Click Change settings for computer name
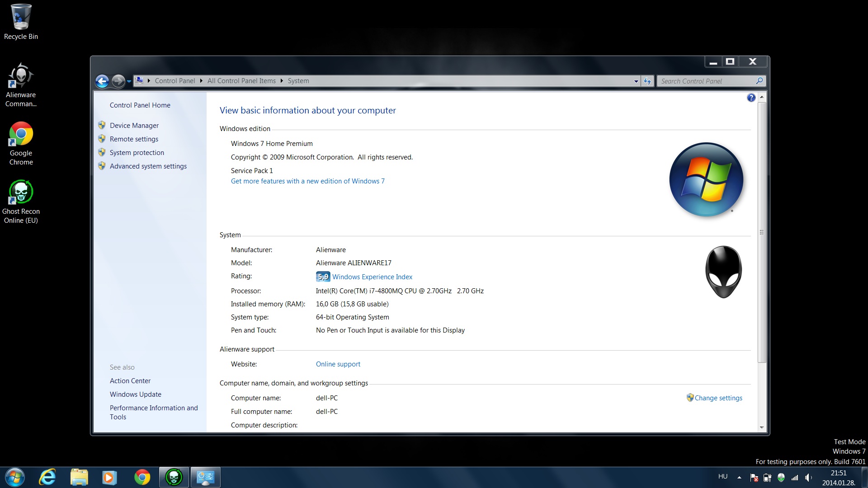The width and height of the screenshot is (868, 488). [718, 398]
